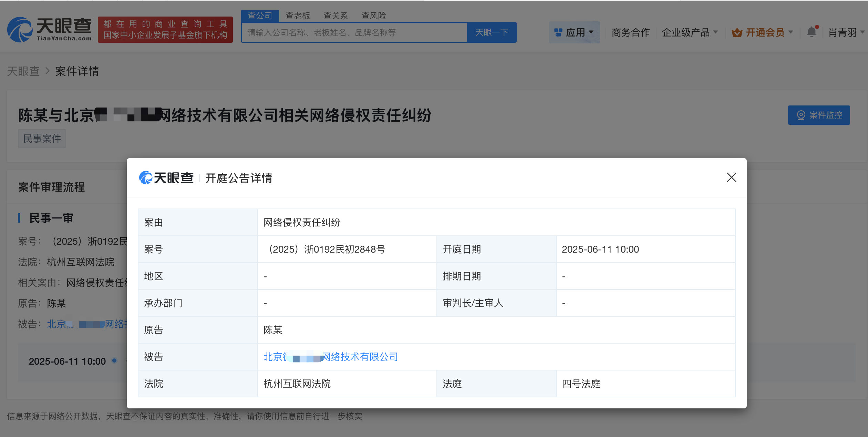Click 原告: 陈某 in background page
Screen dimensions: 868x437
tap(42, 303)
